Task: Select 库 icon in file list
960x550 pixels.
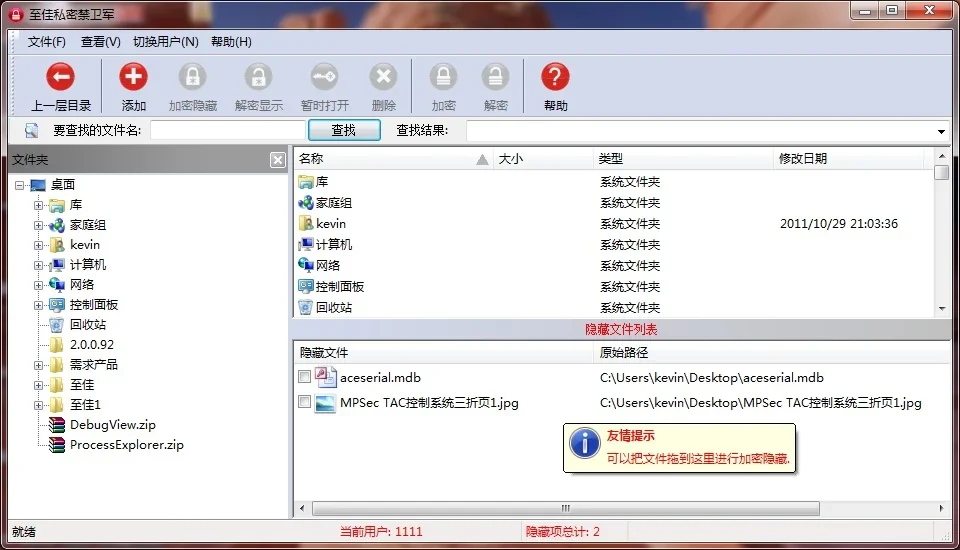Action: tap(306, 182)
